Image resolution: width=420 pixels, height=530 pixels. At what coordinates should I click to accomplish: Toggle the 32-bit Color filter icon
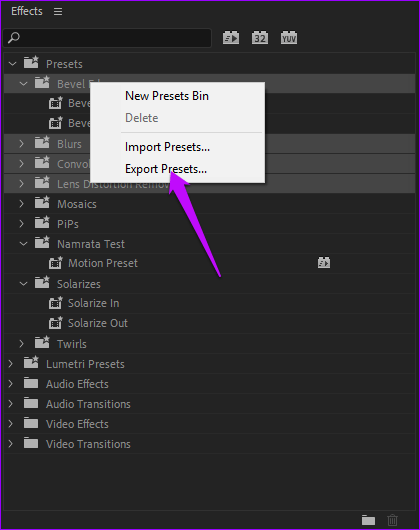point(260,38)
